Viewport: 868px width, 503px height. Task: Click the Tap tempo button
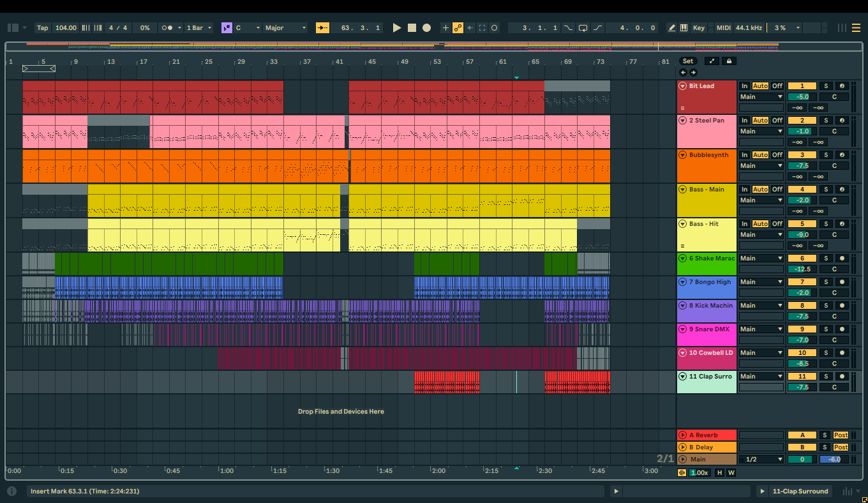click(x=42, y=28)
